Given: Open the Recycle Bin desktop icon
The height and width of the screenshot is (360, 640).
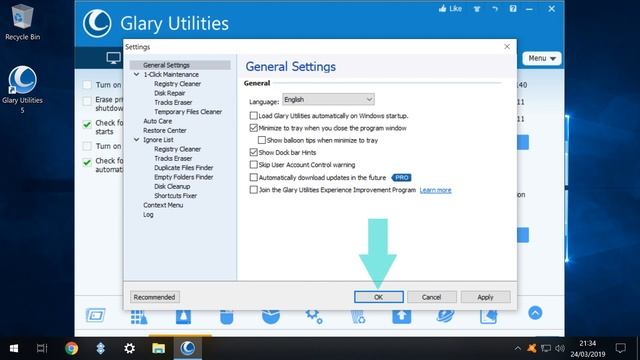Looking at the screenshot, I should tap(22, 23).
